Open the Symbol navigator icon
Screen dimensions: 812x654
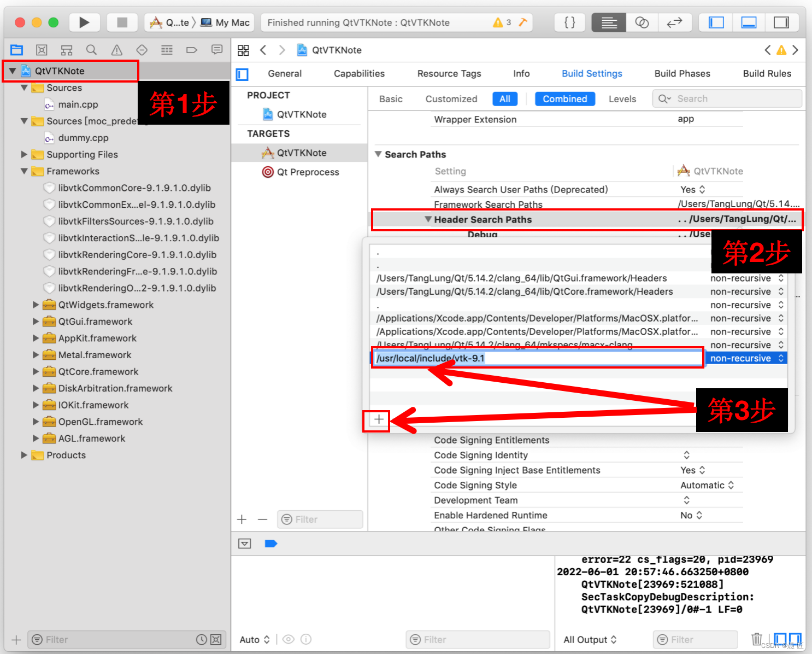67,50
